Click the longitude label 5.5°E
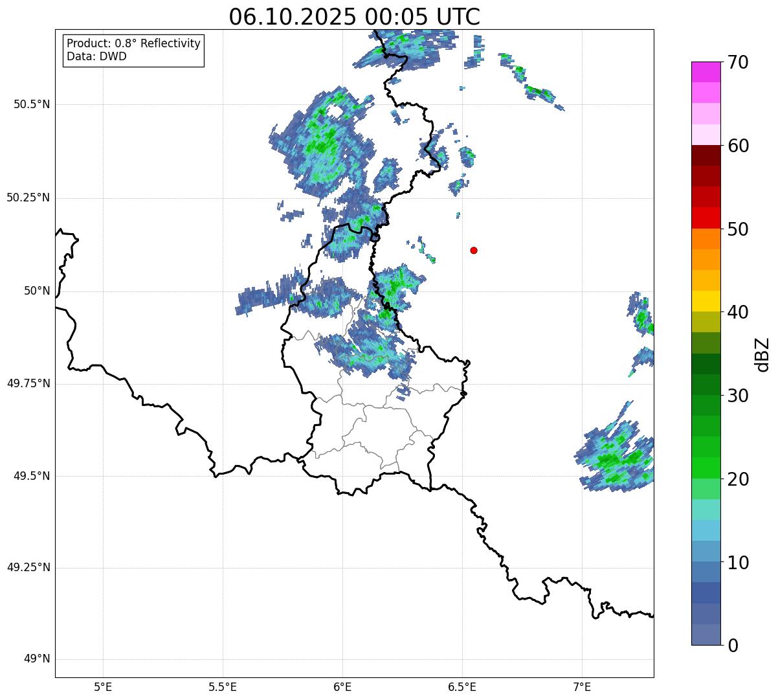Screen dimensions: 778x700 [223, 686]
